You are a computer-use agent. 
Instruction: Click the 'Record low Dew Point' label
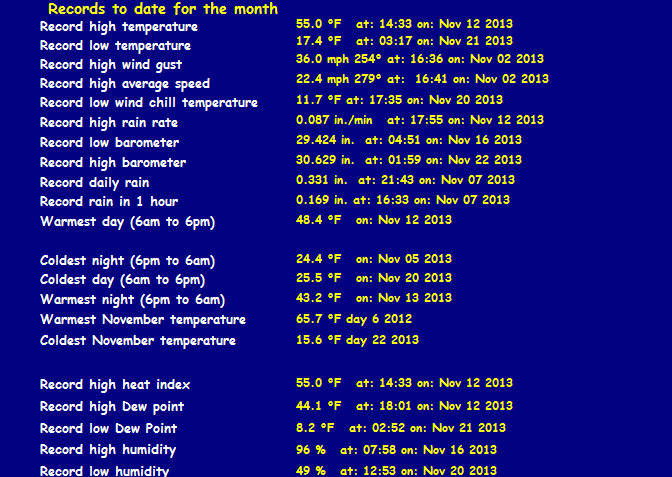(x=108, y=429)
